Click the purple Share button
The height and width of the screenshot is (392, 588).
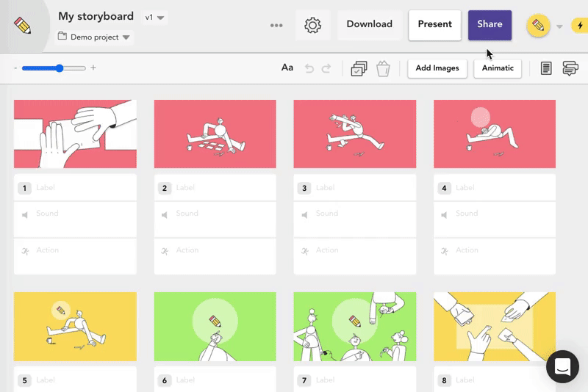coord(490,24)
